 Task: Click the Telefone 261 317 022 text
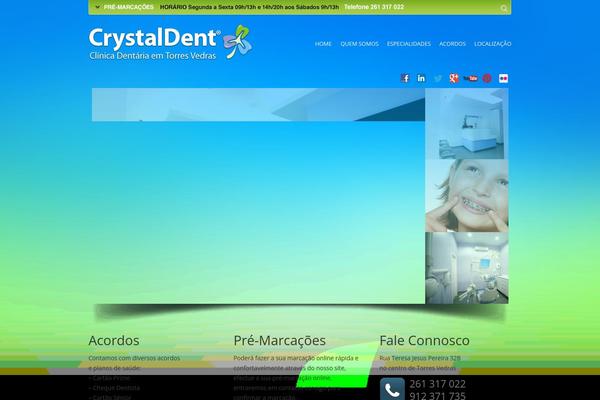click(374, 7)
